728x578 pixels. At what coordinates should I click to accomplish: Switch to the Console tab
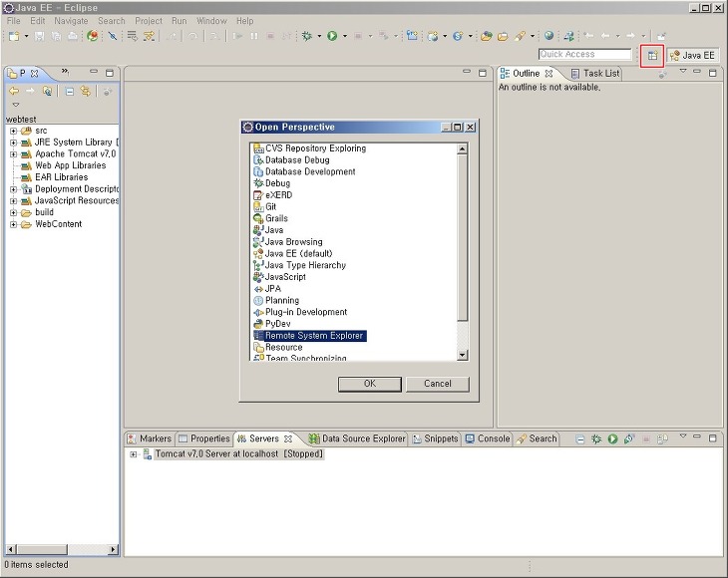pos(488,438)
